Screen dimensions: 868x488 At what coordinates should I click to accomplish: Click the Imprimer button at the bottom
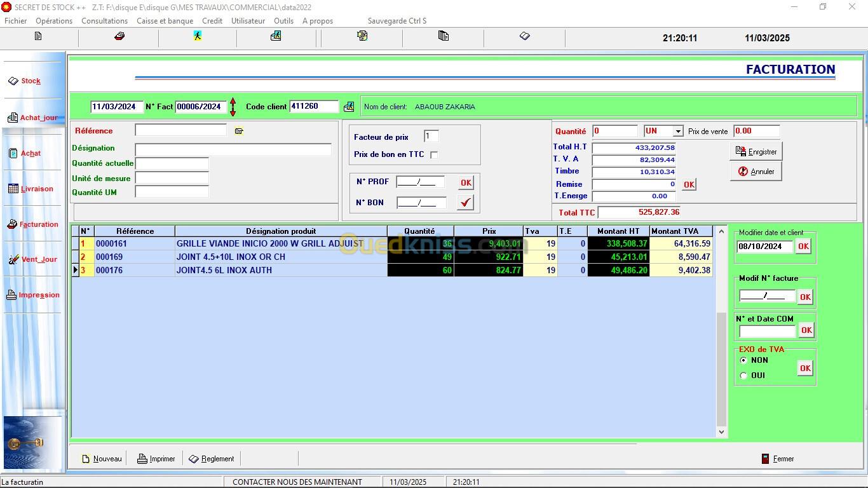pos(156,459)
